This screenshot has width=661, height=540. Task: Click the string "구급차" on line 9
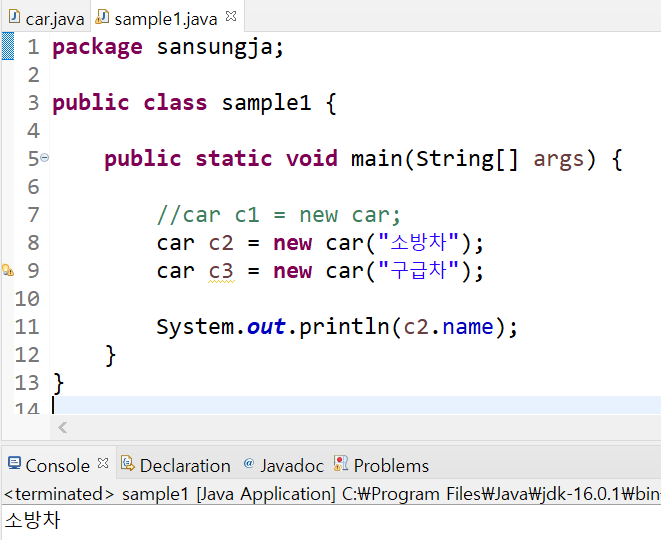pyautogui.click(x=418, y=271)
